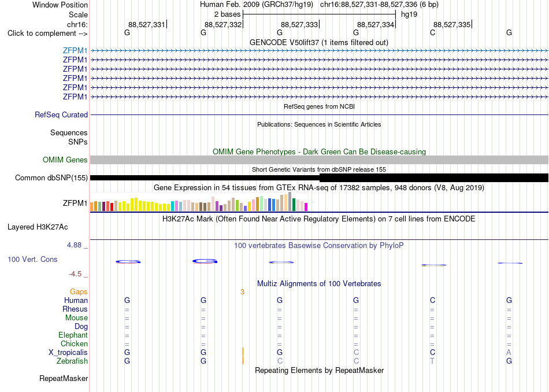This screenshot has height=392, width=549.
Task: Click the 'Publications: Sequences in Scientific Articles' title
Action: point(319,124)
